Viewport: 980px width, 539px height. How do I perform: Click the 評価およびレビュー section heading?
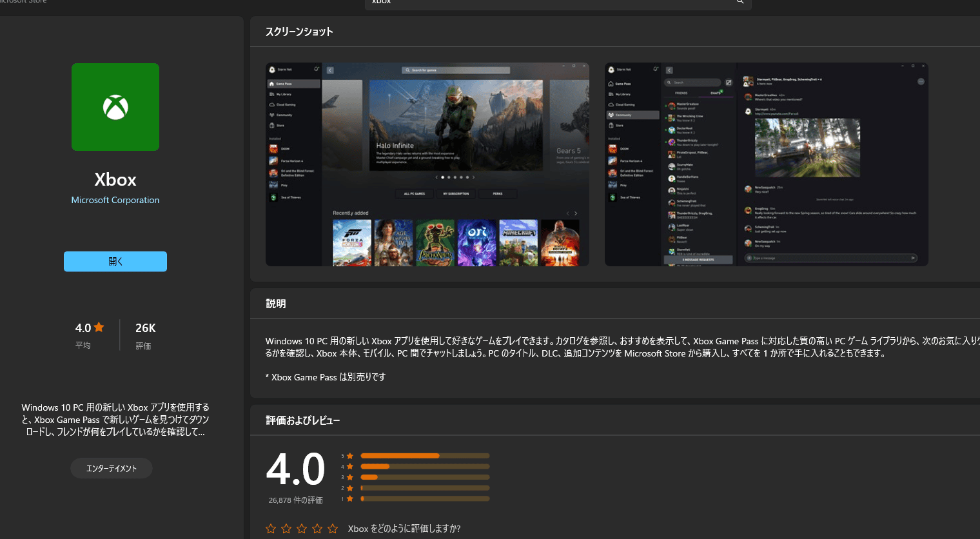(x=303, y=420)
